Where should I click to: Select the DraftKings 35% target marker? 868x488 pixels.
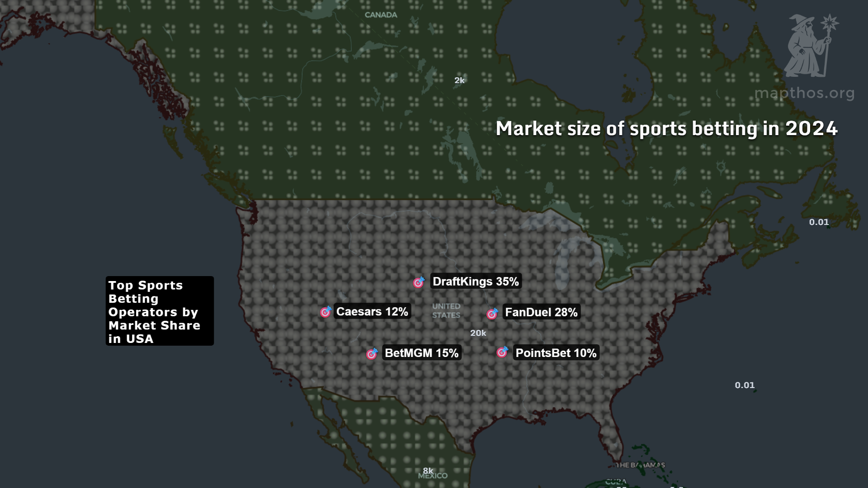click(418, 282)
